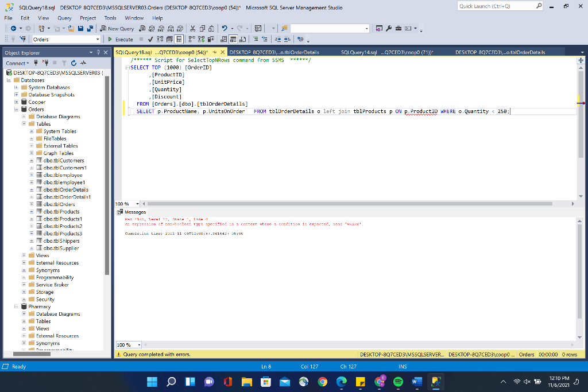Open the Messages pane zoom dropdown
Image resolution: width=588 pixels, height=392 pixels.
(x=139, y=345)
